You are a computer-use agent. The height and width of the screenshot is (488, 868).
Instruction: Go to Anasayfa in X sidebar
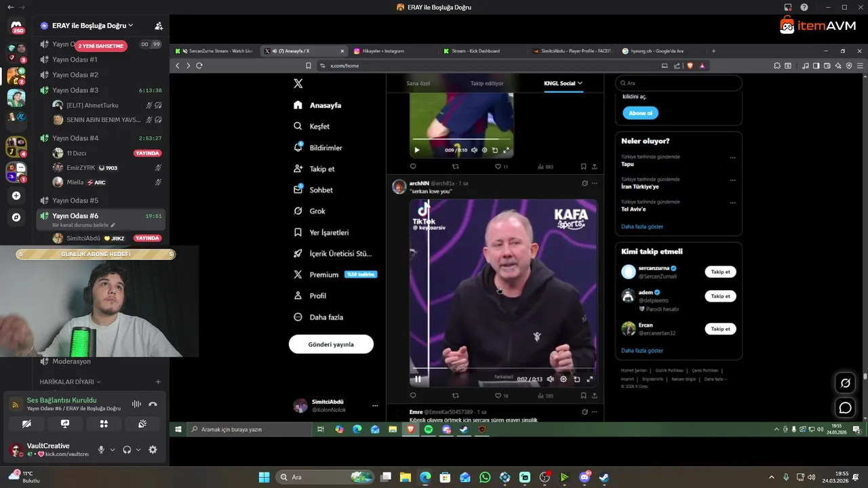[x=317, y=105]
